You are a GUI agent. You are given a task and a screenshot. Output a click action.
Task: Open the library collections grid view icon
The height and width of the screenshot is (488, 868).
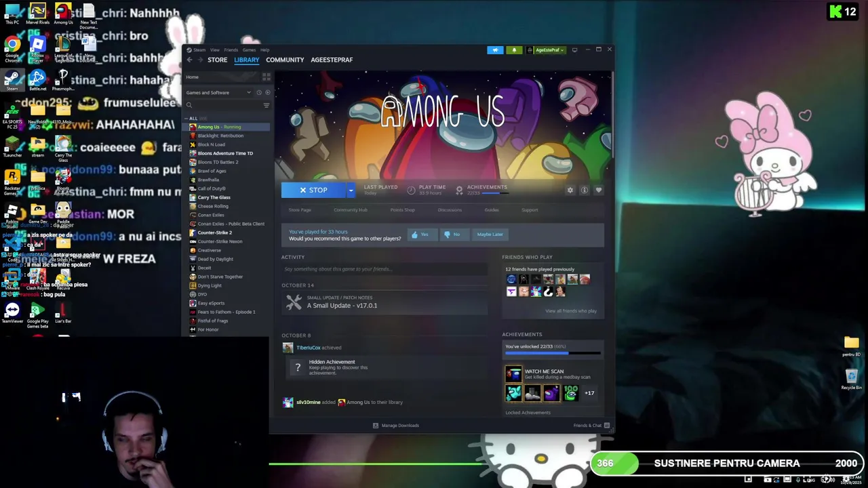267,77
